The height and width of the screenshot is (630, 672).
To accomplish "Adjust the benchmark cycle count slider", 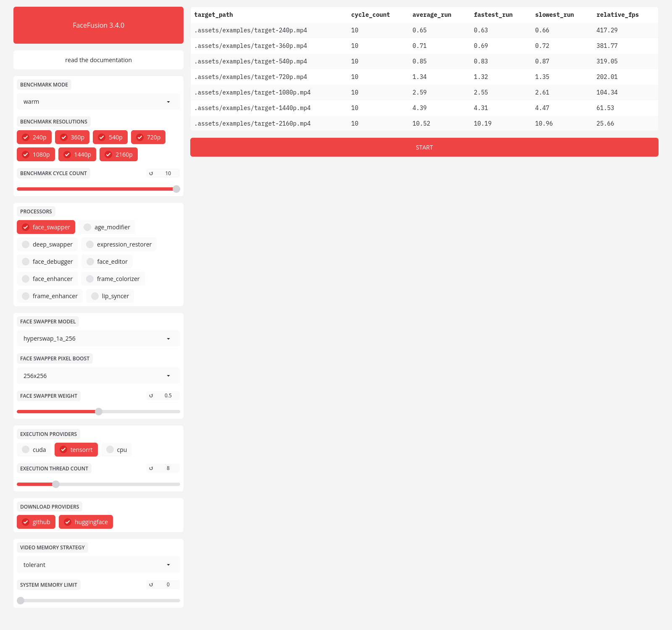I will click(98, 189).
